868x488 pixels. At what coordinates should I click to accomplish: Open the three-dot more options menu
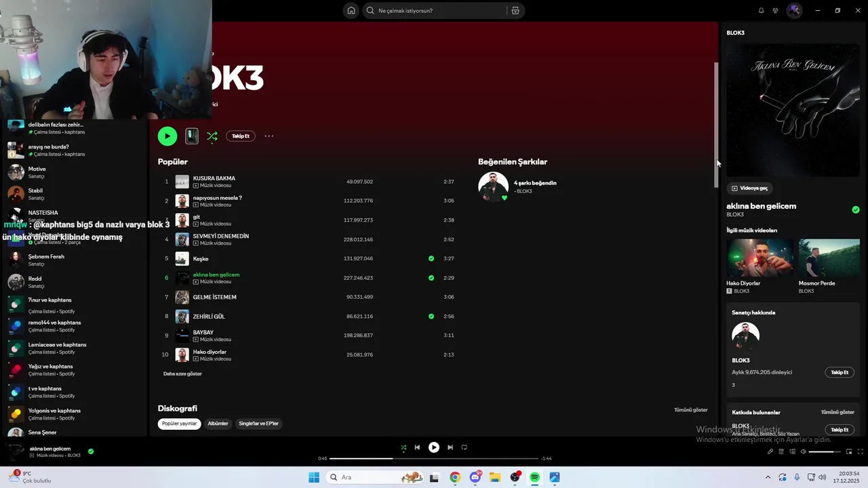tap(269, 136)
